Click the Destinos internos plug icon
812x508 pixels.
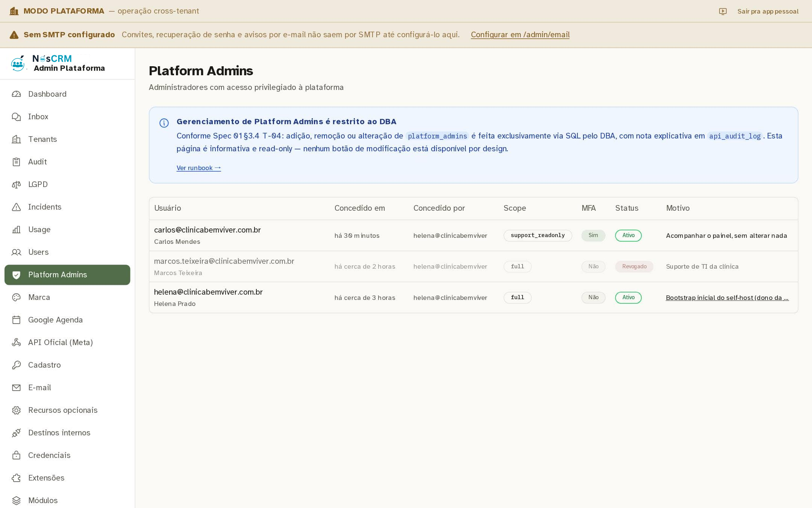coord(16,433)
